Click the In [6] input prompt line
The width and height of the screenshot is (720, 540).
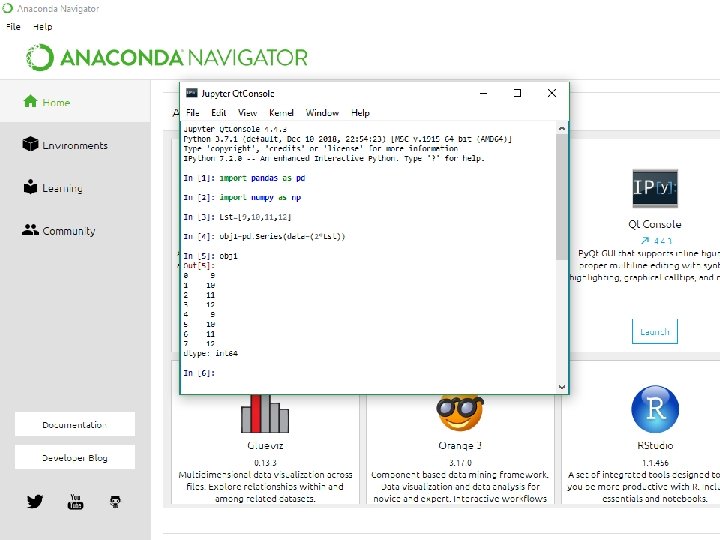coord(199,373)
